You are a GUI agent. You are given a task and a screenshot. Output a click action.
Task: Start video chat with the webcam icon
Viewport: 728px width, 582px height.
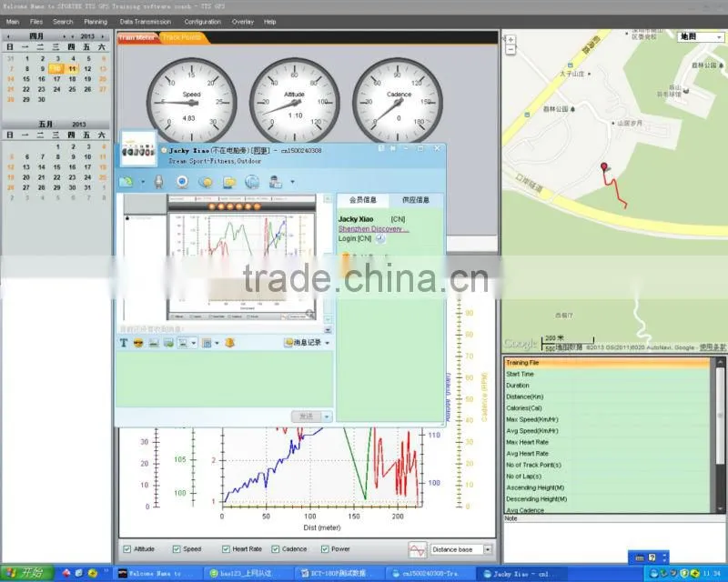click(182, 182)
